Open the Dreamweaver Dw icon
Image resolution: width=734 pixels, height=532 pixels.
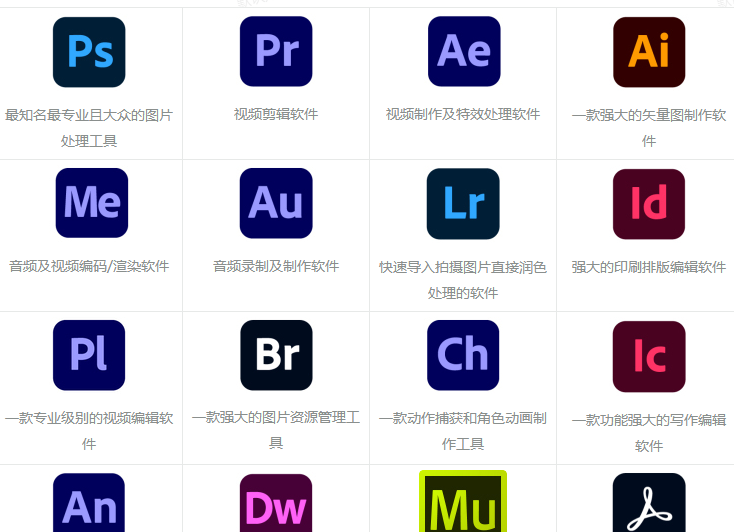click(x=276, y=504)
